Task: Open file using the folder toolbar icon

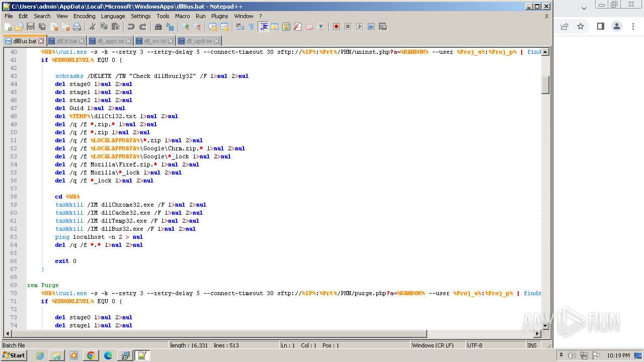Action: click(x=19, y=27)
